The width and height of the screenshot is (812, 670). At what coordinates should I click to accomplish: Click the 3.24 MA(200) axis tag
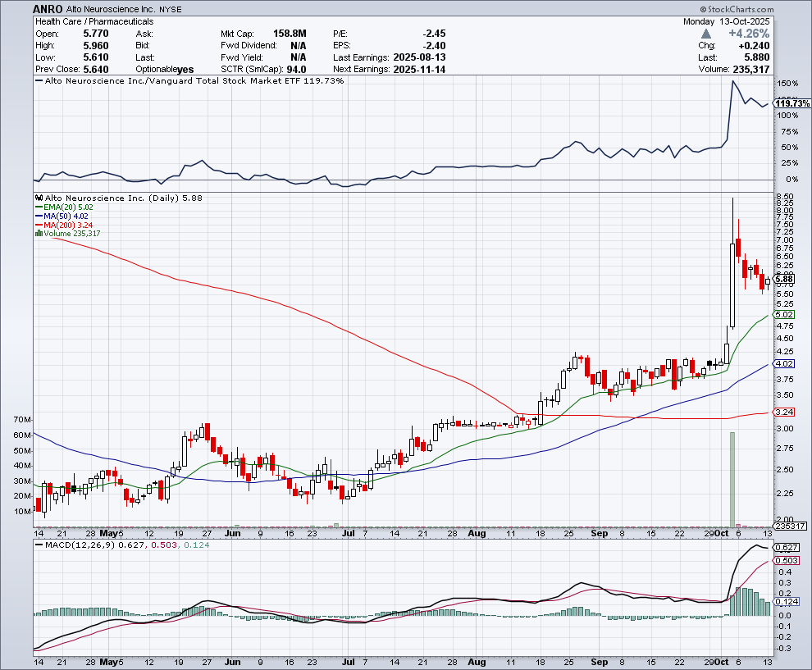point(783,412)
